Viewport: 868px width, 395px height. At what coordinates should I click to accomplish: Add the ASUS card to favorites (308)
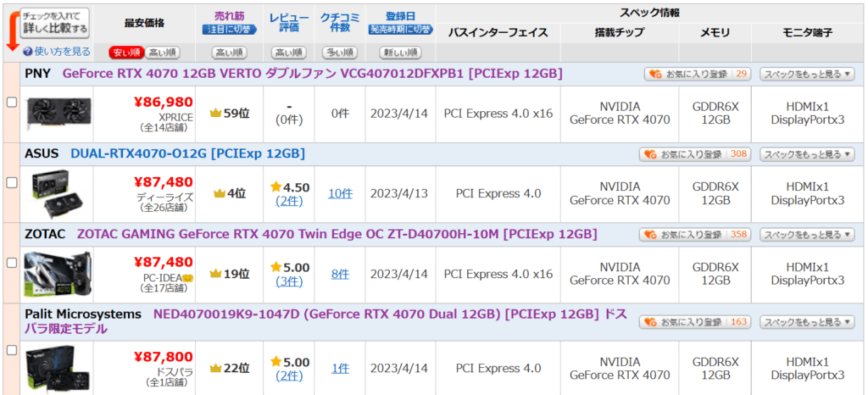click(x=695, y=154)
